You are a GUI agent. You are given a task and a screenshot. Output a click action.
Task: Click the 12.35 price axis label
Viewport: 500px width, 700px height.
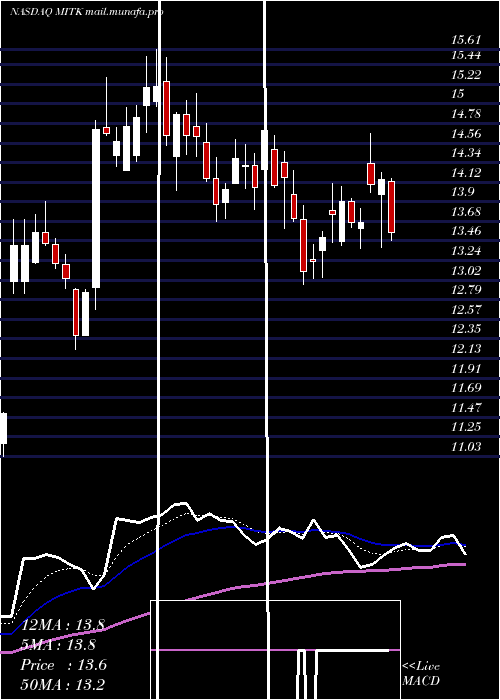466,329
